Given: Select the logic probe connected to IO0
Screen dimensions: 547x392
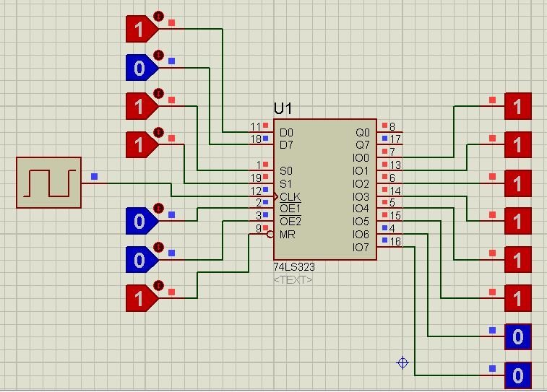Looking at the screenshot, I should click(x=518, y=106).
